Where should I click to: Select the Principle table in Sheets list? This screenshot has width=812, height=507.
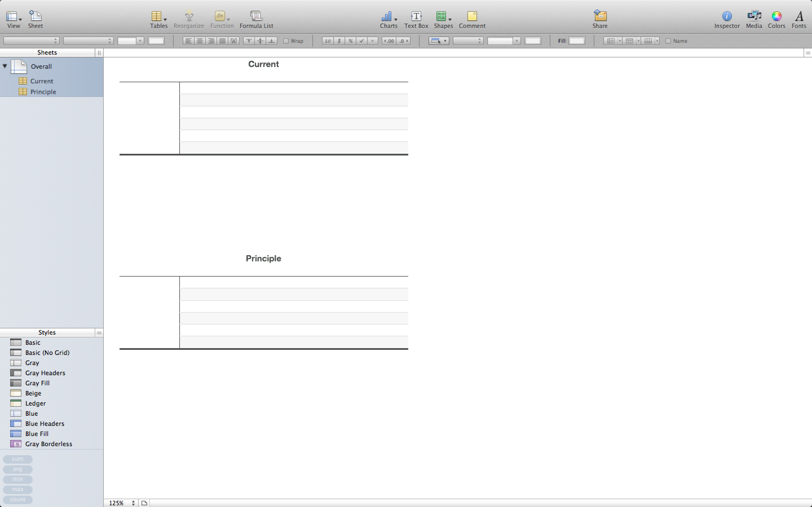(43, 92)
